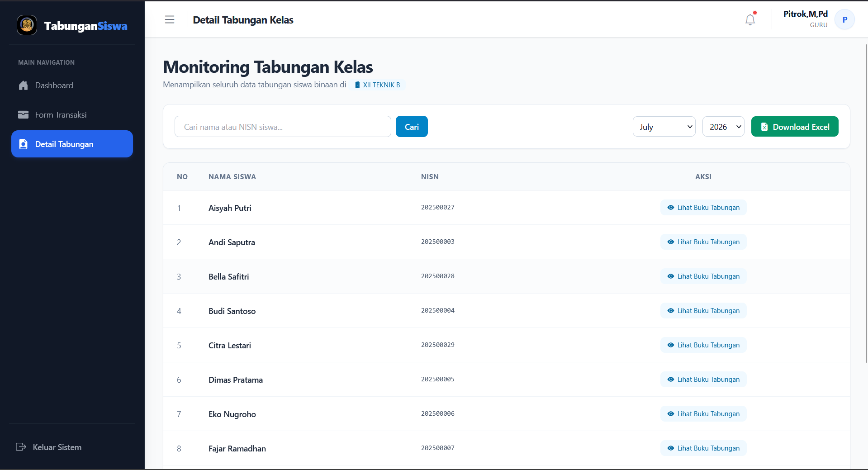This screenshot has width=868, height=470.
Task: View Lihat Buku Tabungan for Eko Nugroho
Action: coord(703,413)
